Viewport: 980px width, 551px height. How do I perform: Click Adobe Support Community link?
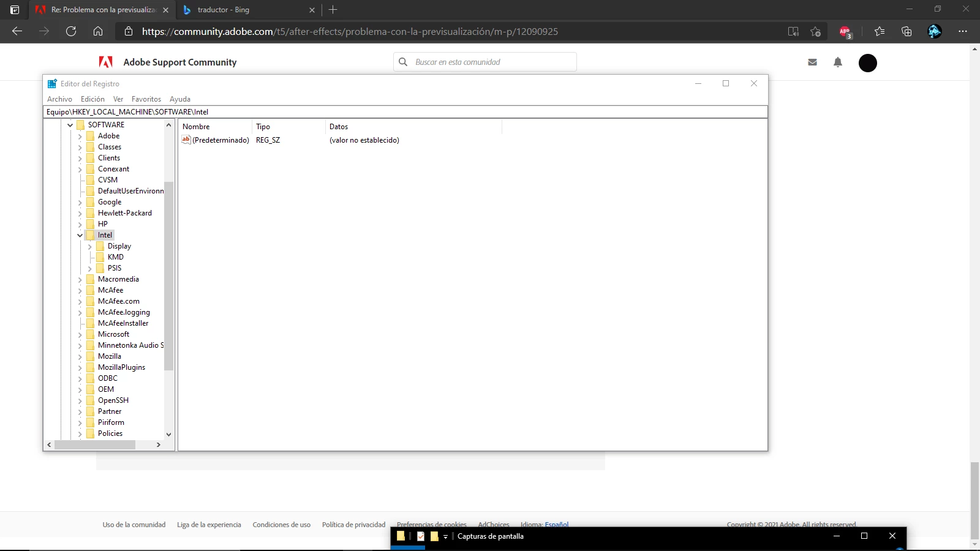(x=180, y=62)
